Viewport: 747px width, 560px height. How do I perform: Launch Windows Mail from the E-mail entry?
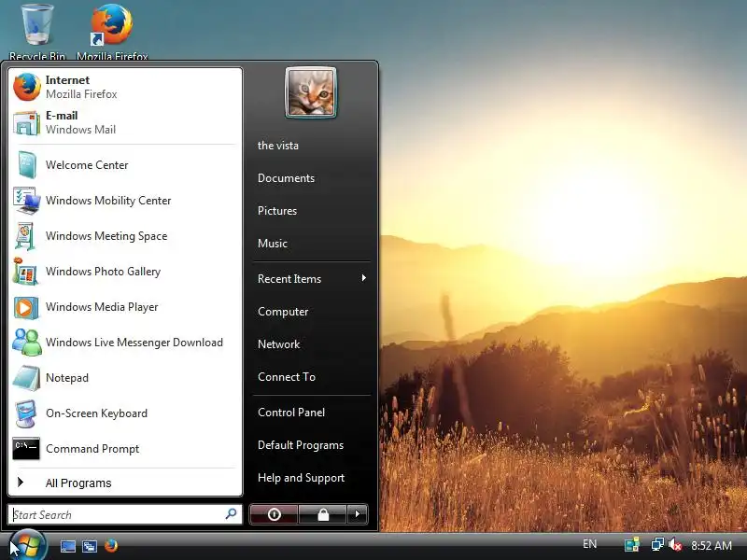(x=125, y=122)
